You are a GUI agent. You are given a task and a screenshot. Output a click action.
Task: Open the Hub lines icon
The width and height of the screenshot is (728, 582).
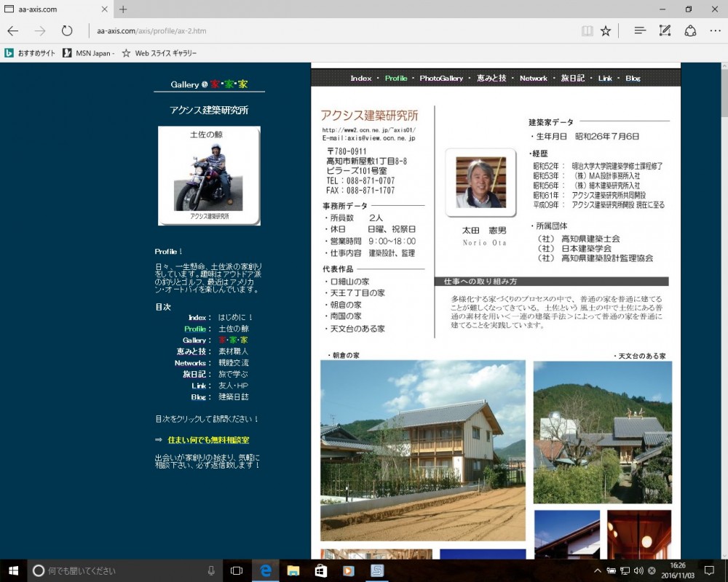(x=640, y=31)
